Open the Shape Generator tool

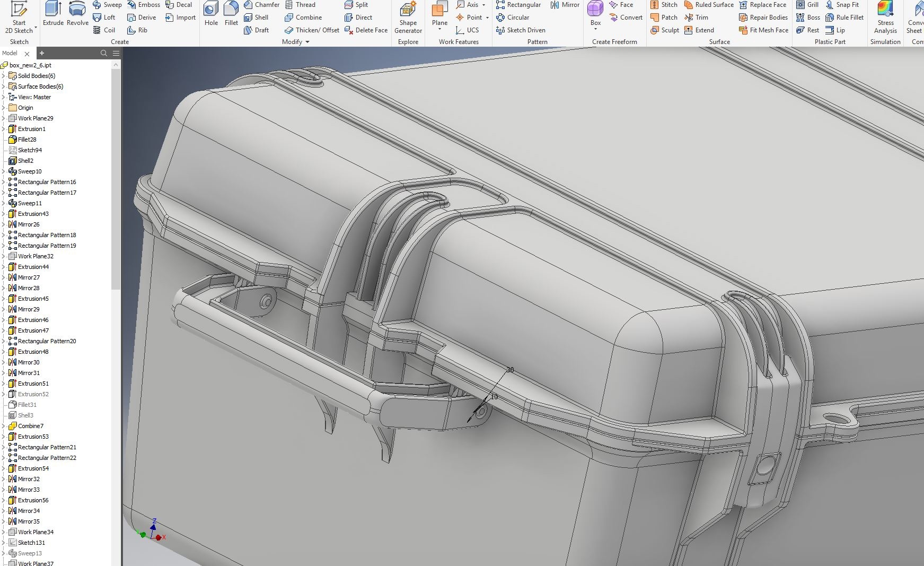pyautogui.click(x=408, y=17)
